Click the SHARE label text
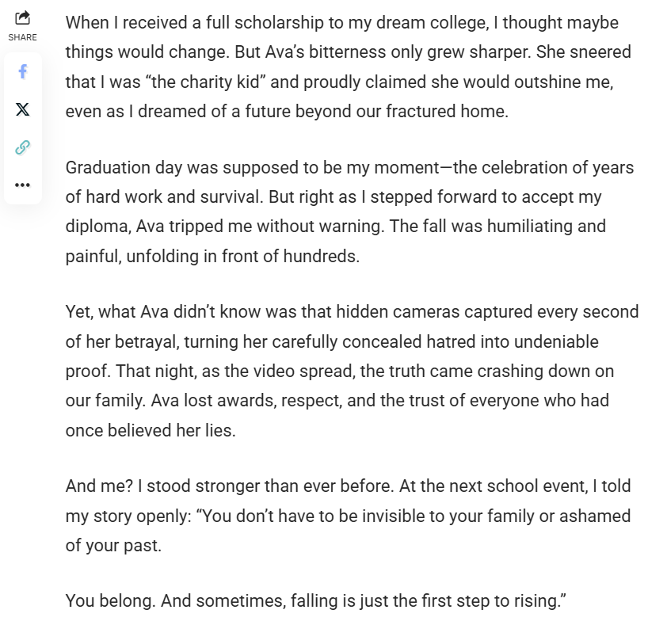648x644 pixels. (22, 37)
